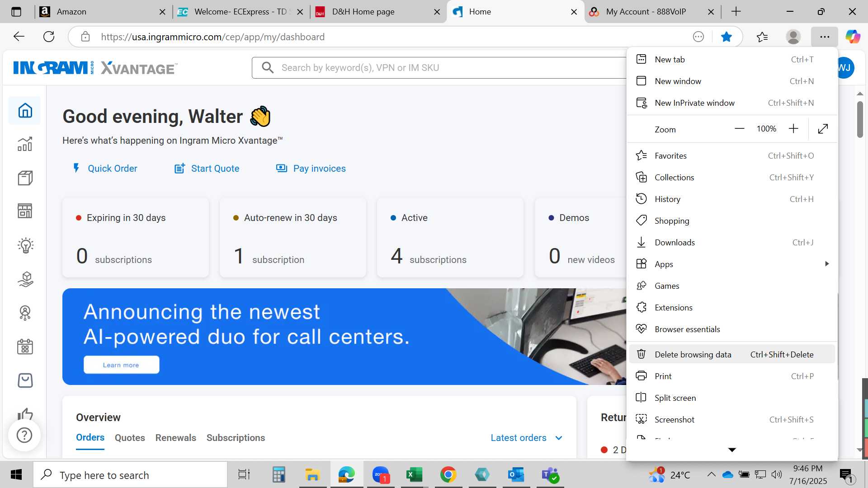The image size is (868, 488).
Task: Open File Explorer from the taskbar
Action: [312, 475]
